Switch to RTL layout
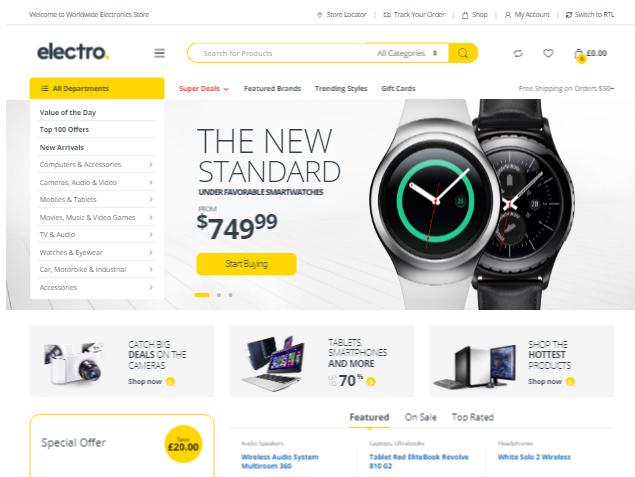 tap(590, 15)
